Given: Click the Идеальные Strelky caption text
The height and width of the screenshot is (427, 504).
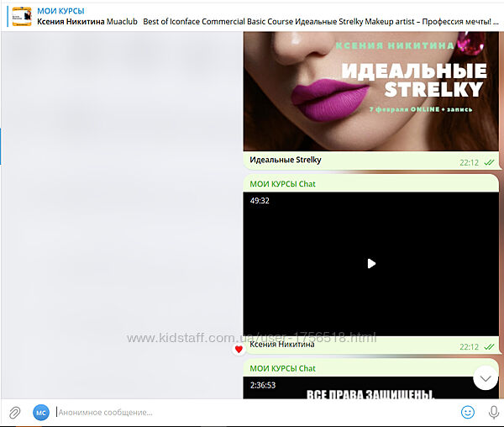Looking at the screenshot, I should coord(285,160).
